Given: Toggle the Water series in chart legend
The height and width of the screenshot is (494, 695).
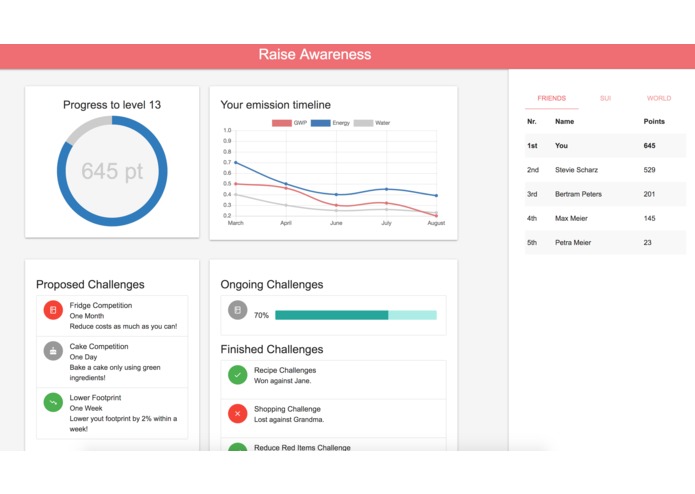Looking at the screenshot, I should coord(372,123).
